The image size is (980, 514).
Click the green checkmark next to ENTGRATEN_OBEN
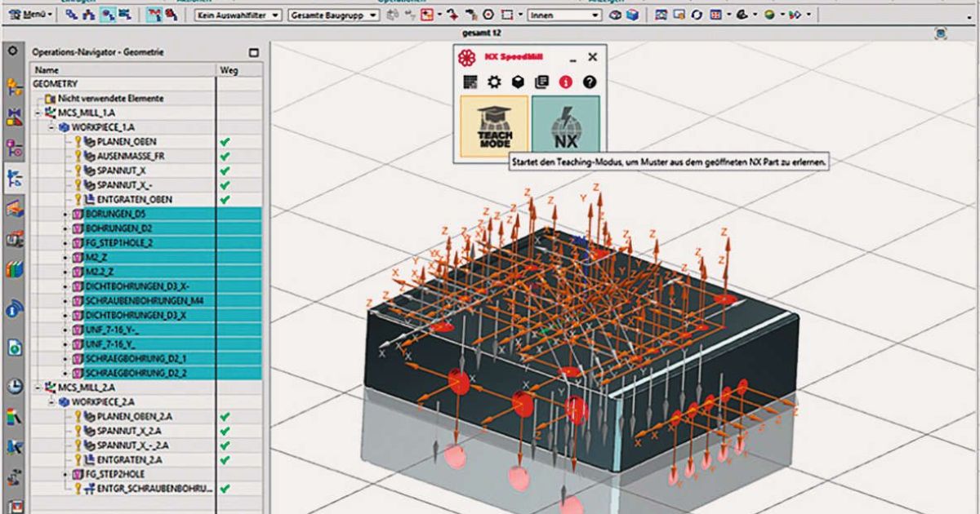point(225,199)
